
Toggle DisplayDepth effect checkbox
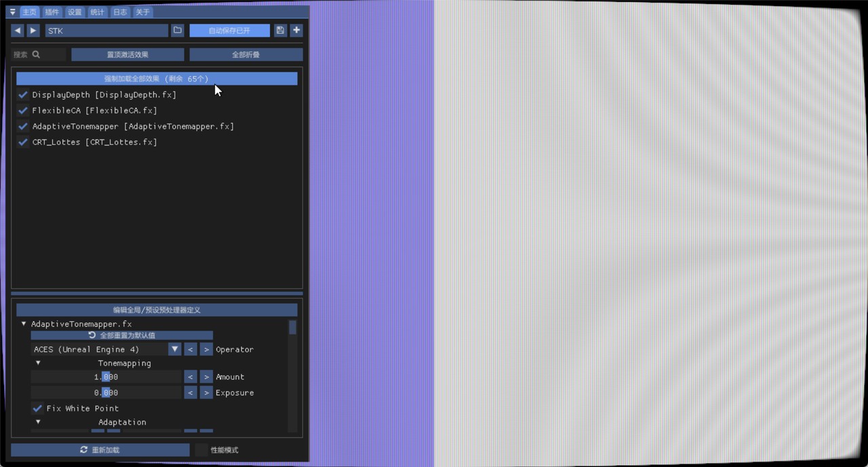[x=23, y=95]
